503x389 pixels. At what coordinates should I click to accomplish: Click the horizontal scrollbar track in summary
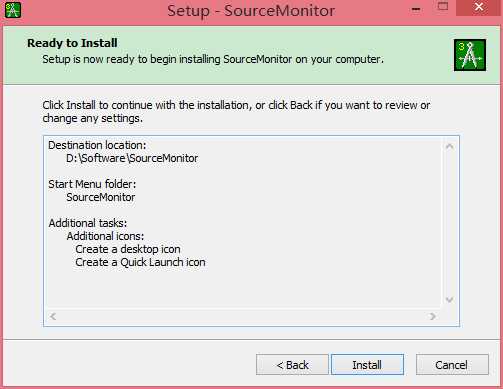(243, 316)
